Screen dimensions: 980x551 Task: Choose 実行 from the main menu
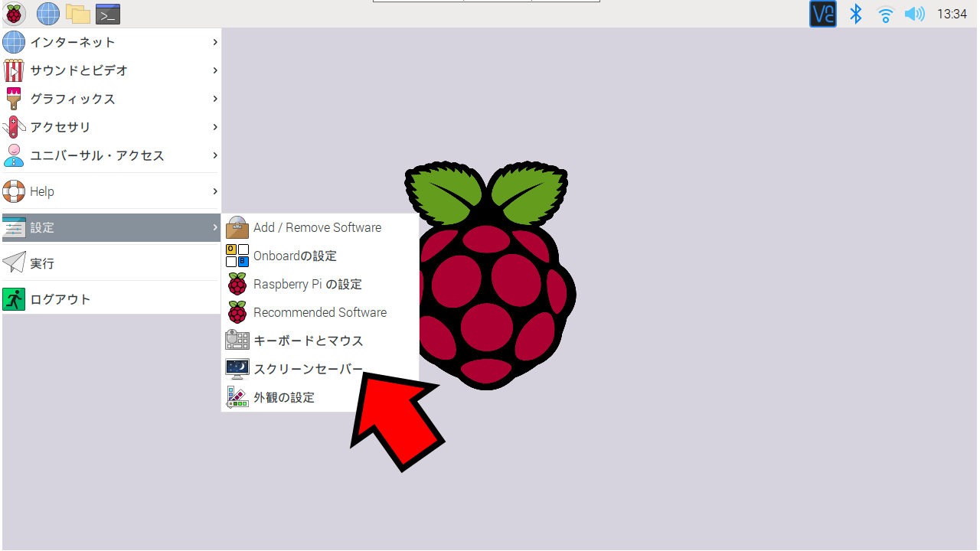(111, 263)
